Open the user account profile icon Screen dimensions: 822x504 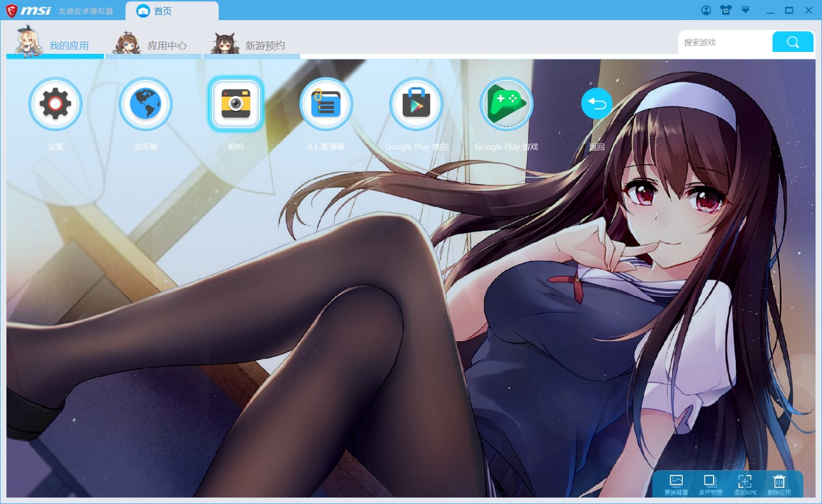[707, 10]
